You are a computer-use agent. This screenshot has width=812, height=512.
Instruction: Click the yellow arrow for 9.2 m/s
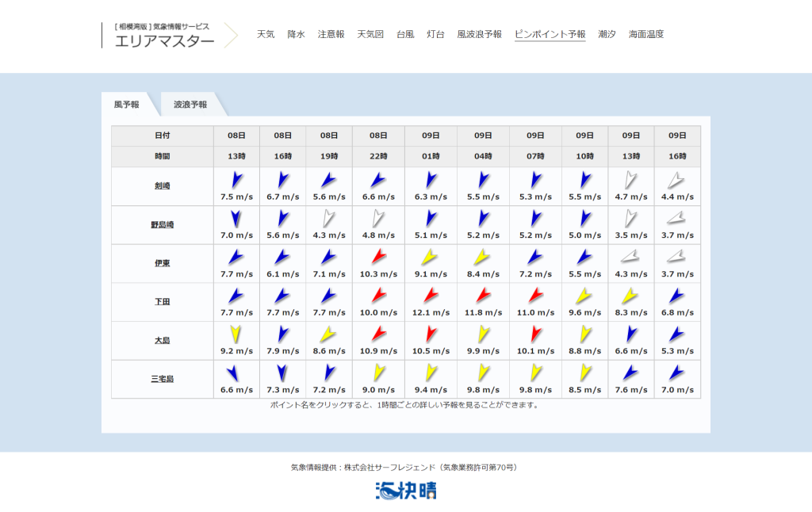tap(236, 334)
